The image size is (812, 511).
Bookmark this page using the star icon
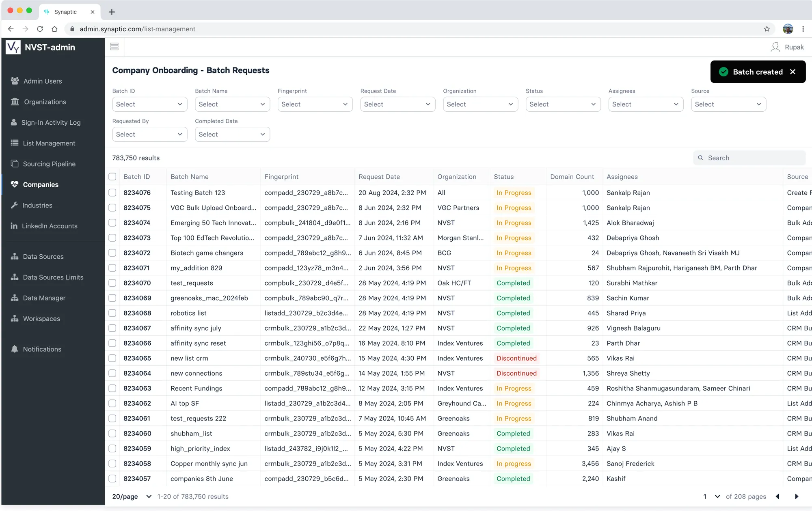tap(767, 29)
